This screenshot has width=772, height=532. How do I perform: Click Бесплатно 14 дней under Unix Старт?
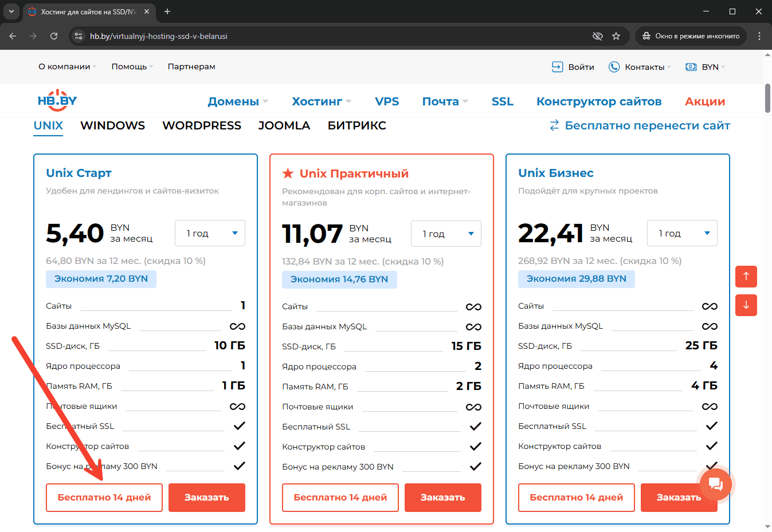pyautogui.click(x=104, y=497)
